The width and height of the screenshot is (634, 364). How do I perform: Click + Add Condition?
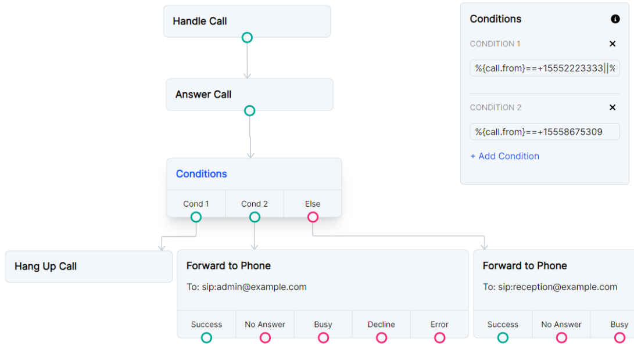(504, 156)
